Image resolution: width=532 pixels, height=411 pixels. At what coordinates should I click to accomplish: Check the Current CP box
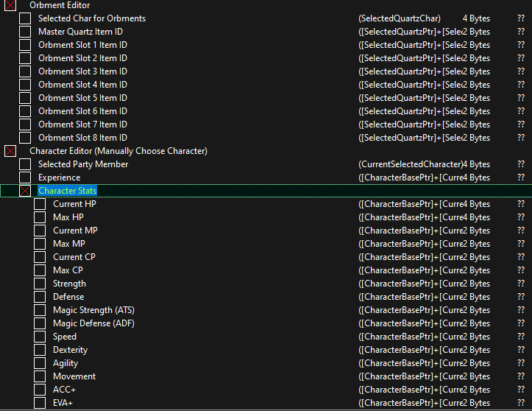[40, 257]
